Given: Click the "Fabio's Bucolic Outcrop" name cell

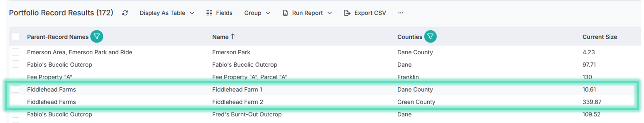Looking at the screenshot, I should click(245, 65).
